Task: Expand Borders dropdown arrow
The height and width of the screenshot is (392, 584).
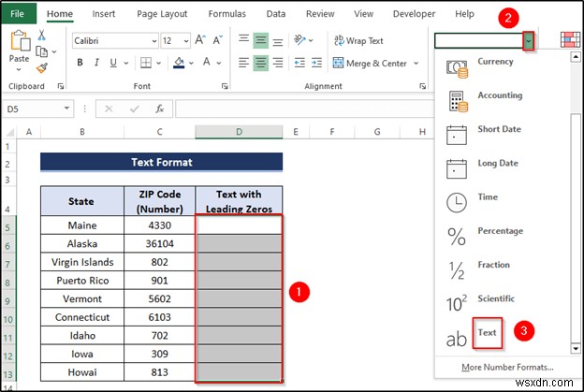Action: coord(159,63)
